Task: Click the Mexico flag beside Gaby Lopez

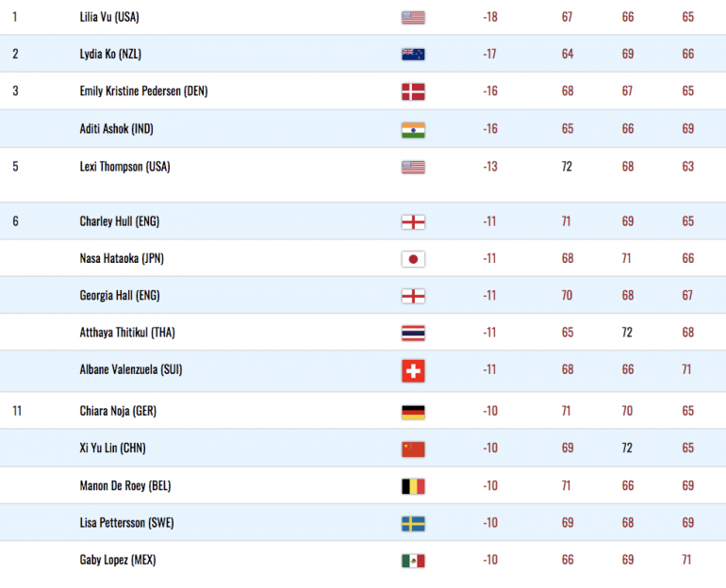Action: pyautogui.click(x=413, y=561)
